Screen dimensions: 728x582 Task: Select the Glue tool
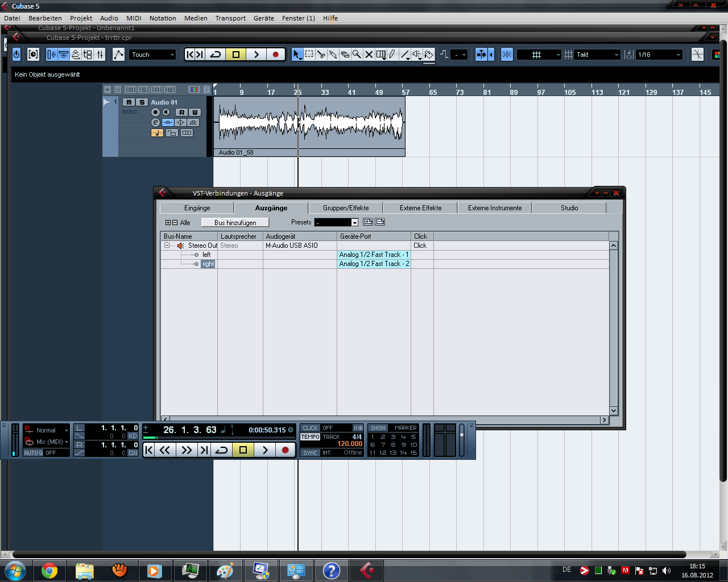[333, 54]
